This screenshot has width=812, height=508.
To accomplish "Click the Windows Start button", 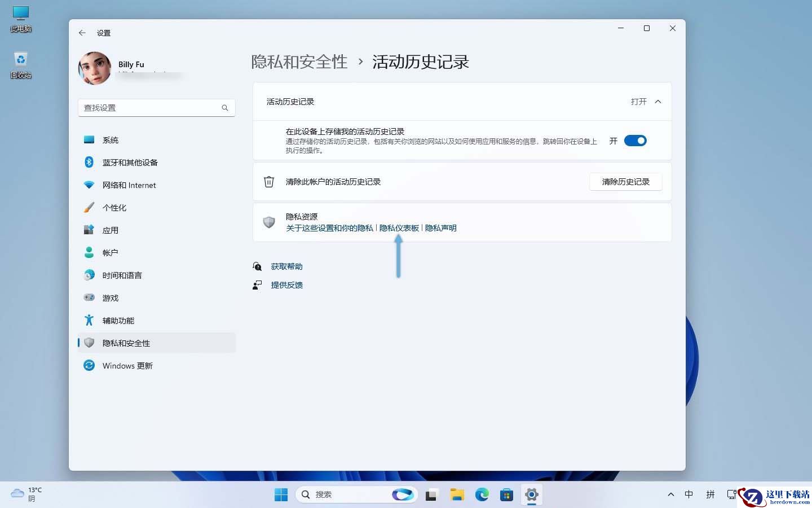I will [281, 495].
